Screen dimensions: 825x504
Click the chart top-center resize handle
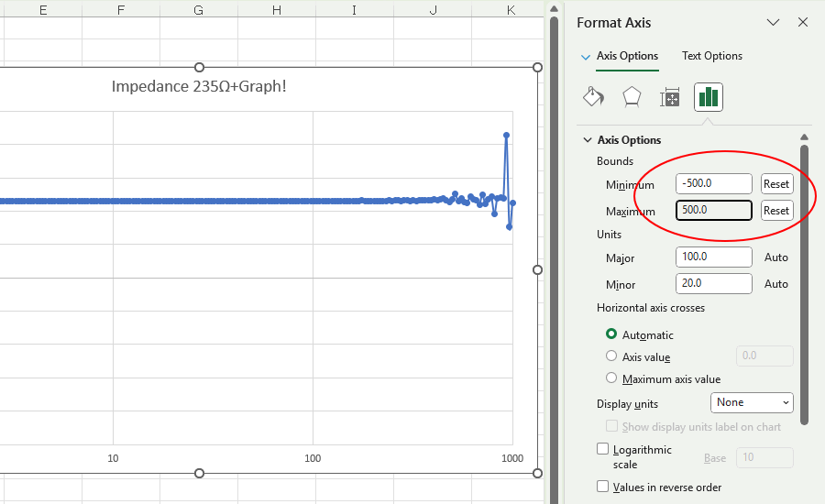click(x=199, y=67)
